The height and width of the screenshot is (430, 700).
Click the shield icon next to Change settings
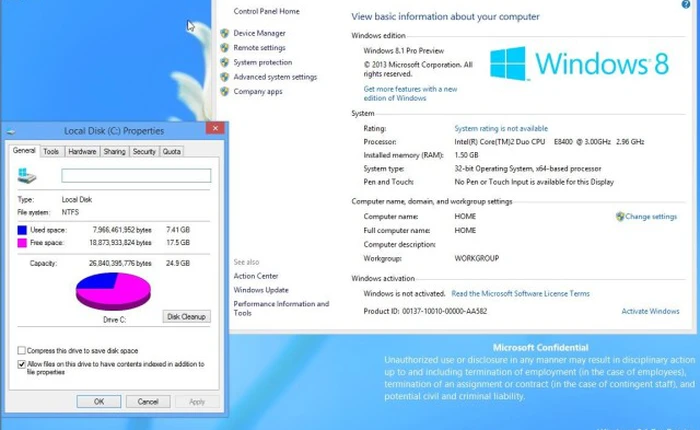(620, 217)
